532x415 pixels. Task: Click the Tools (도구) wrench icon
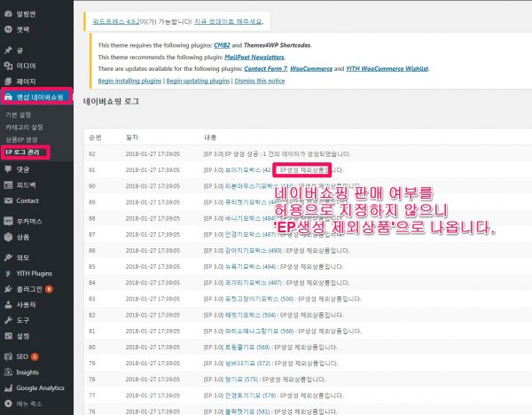(x=8, y=320)
